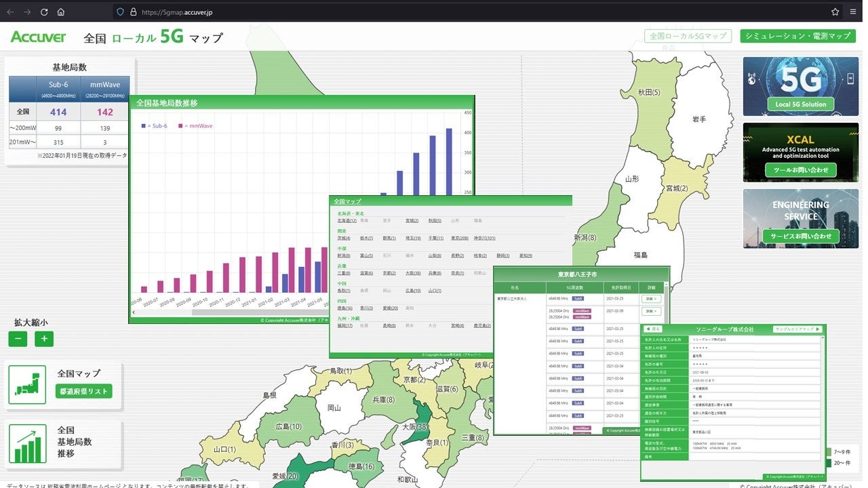Click the 広島(10) region on the map

(288, 426)
